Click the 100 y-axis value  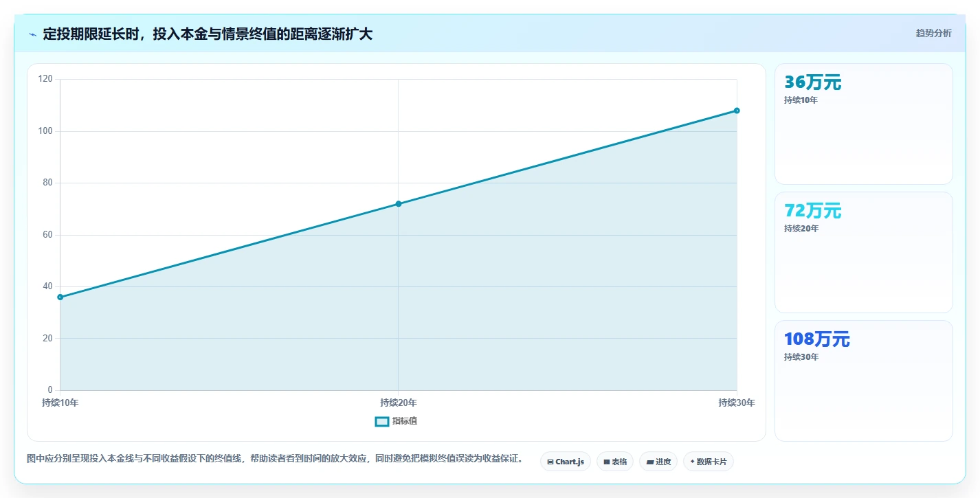(45, 131)
